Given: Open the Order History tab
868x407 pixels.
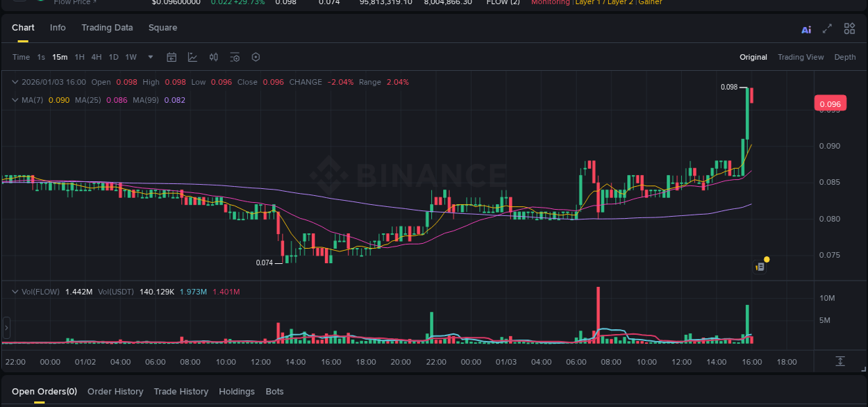Looking at the screenshot, I should (x=115, y=391).
